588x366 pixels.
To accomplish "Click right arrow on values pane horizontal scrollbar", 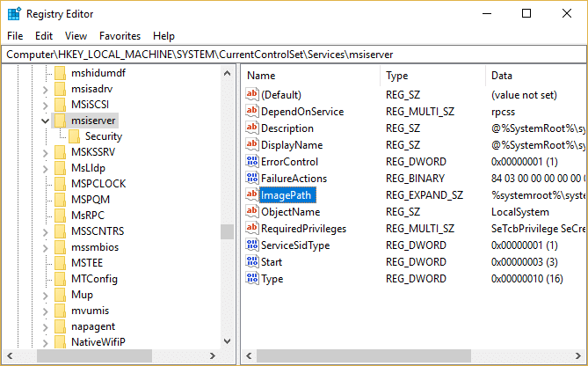I will pos(580,356).
